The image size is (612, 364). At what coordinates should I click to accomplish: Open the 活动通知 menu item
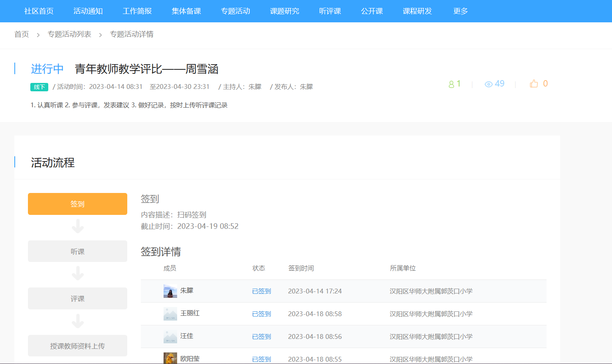[88, 11]
